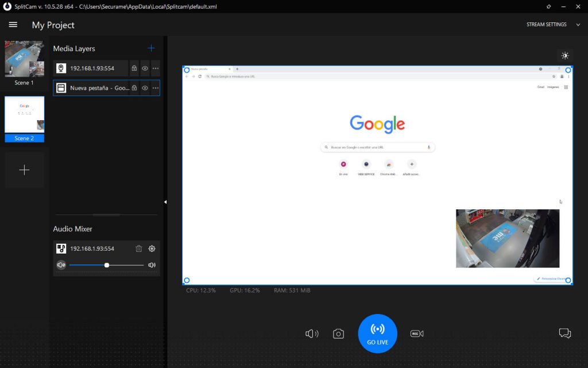Click the webcam icon of 192.168.1.93:554 layer
Image resolution: width=588 pixels, height=368 pixels.
[61, 68]
